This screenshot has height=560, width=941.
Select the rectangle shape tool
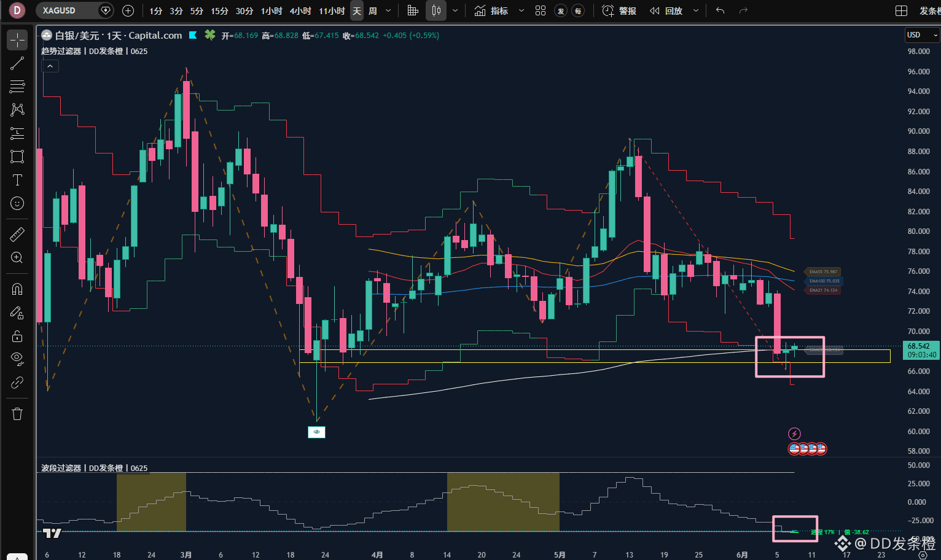[17, 157]
